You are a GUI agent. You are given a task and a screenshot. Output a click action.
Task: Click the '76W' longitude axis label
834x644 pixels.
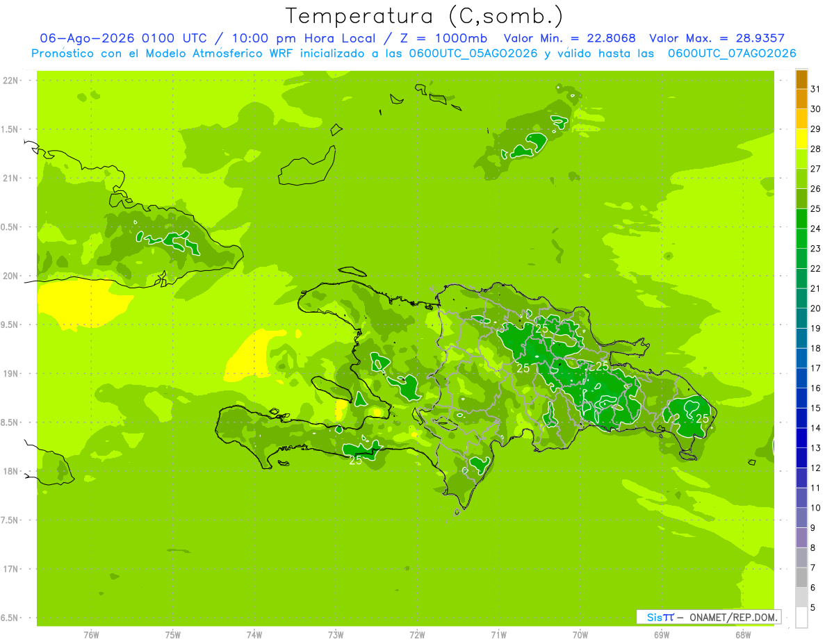(x=91, y=635)
